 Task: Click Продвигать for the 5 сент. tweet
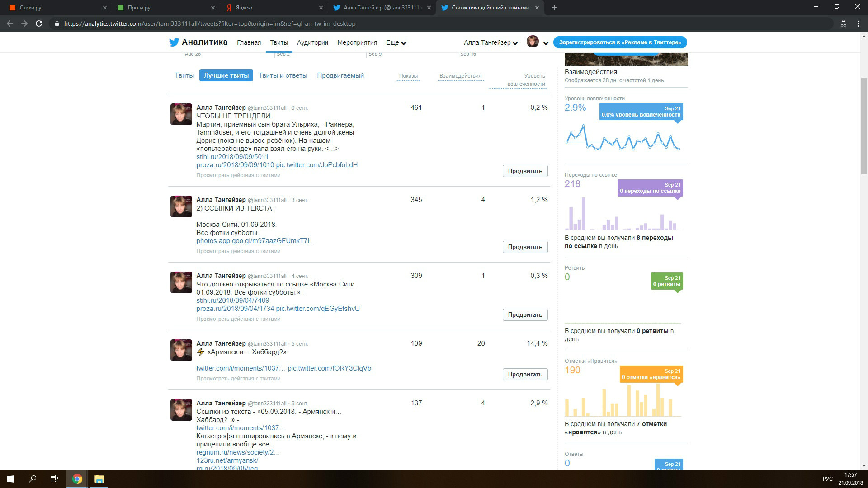click(x=525, y=374)
